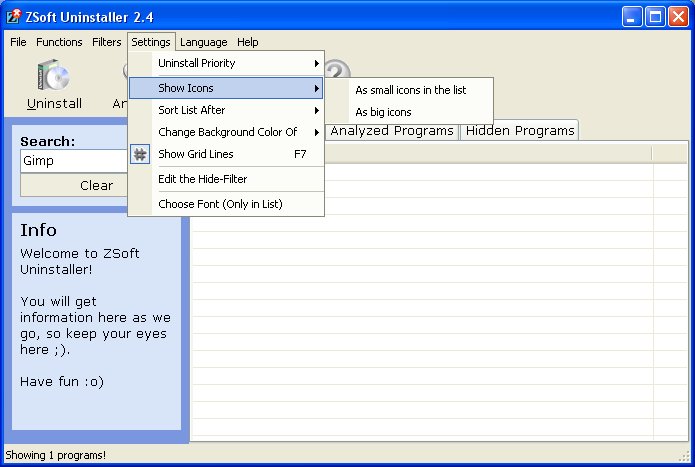The width and height of the screenshot is (695, 467).
Task: Expand Change Background Color Of submenu
Action: (x=226, y=132)
